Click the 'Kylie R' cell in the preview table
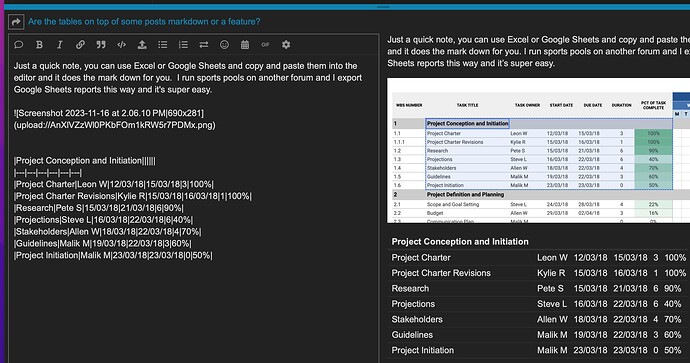Screen dimensions: 690x363 551,273
